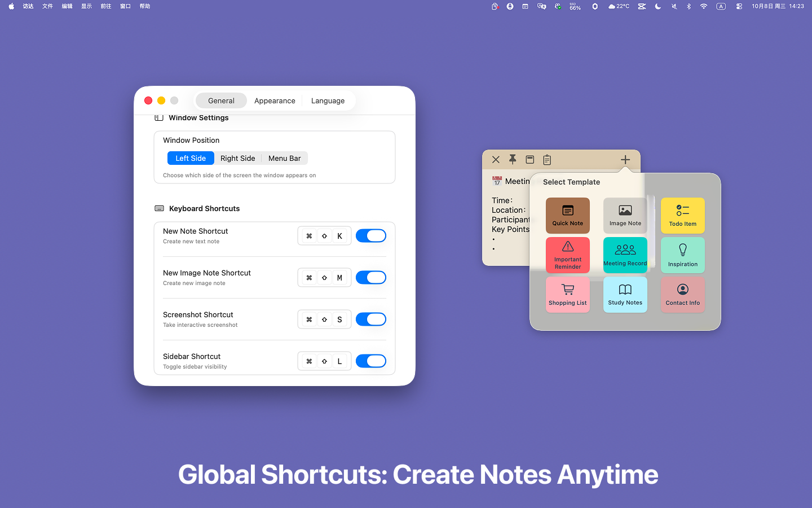812x508 pixels.
Task: Select the Important Reminder template
Action: point(567,255)
